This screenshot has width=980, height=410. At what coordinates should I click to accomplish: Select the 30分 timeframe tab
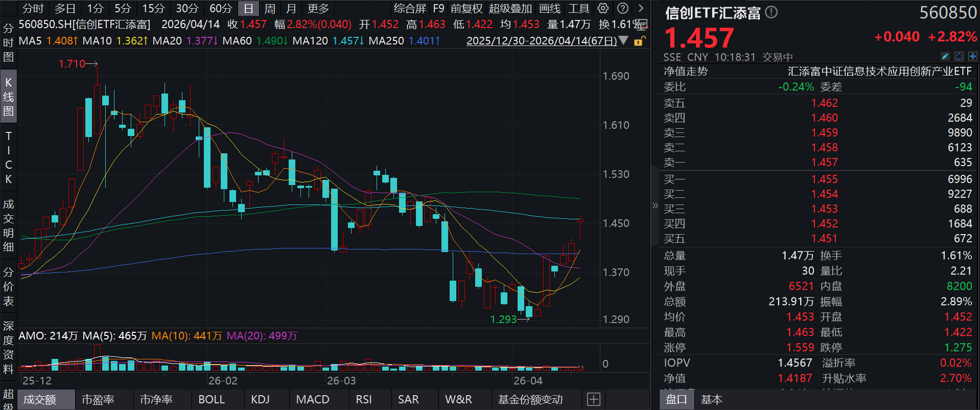[187, 9]
